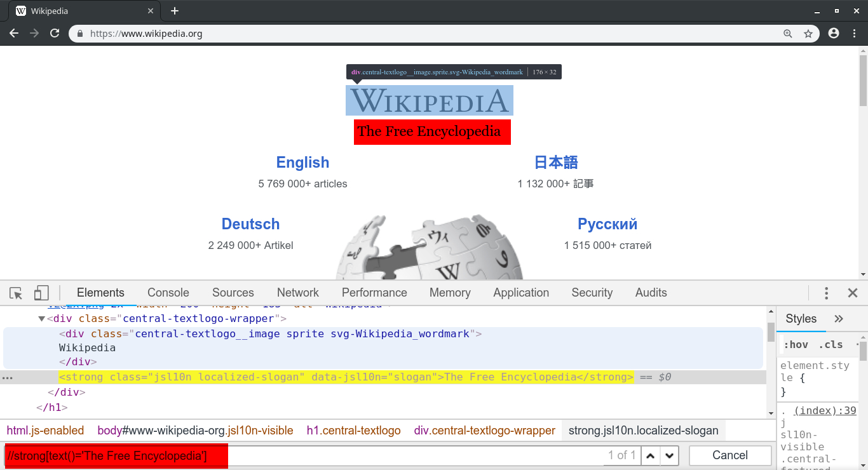Go forward using the browser forward arrow
The image size is (868, 470).
[x=34, y=34]
